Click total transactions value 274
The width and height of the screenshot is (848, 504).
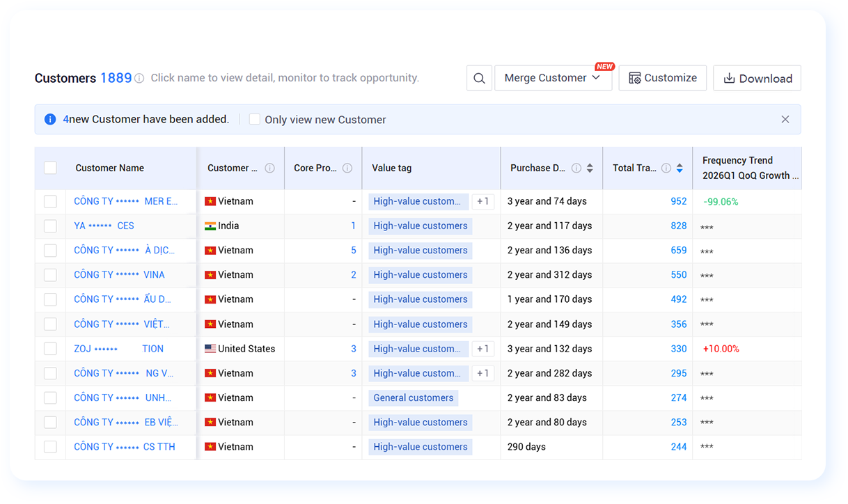pos(679,398)
